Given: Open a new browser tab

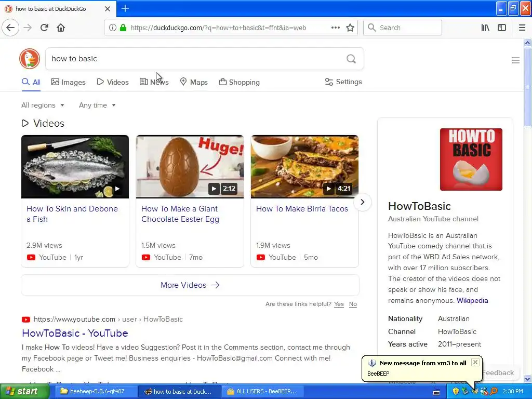Looking at the screenshot, I should (x=125, y=8).
